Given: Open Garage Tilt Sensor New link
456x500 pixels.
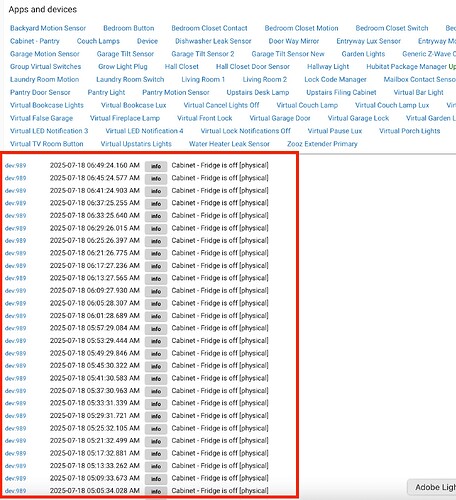Looking at the screenshot, I should [288, 54].
